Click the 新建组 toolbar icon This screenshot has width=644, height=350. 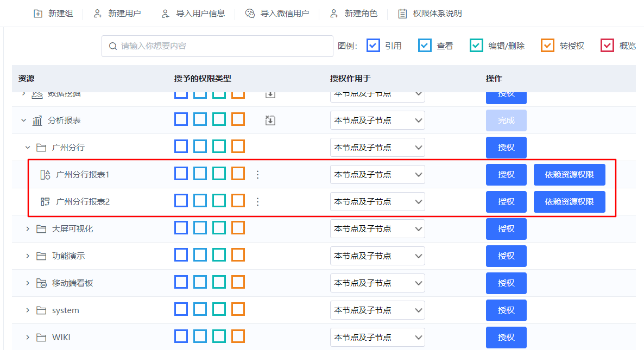click(38, 14)
